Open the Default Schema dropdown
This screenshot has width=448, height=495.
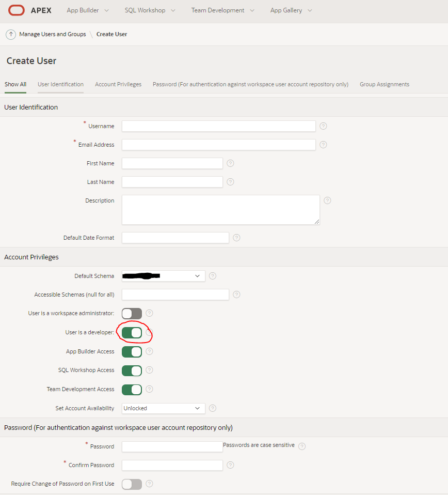(163, 276)
